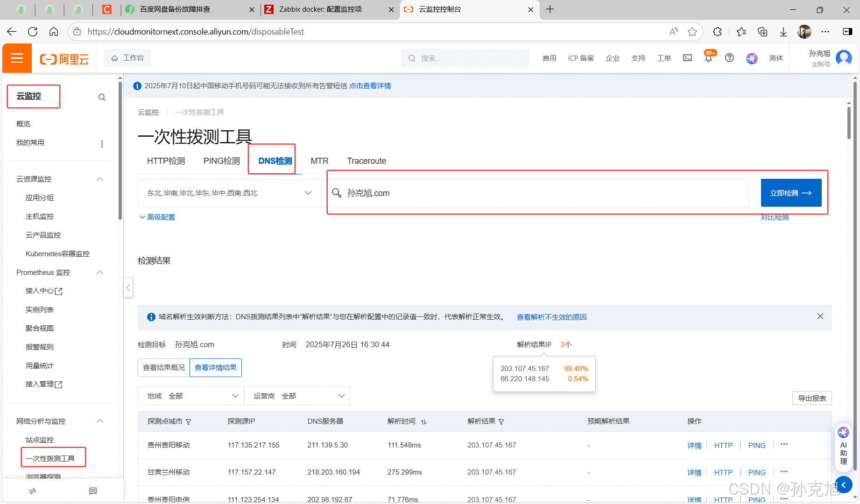Switch to the Traceroute tab
The image size is (860, 504).
[367, 161]
